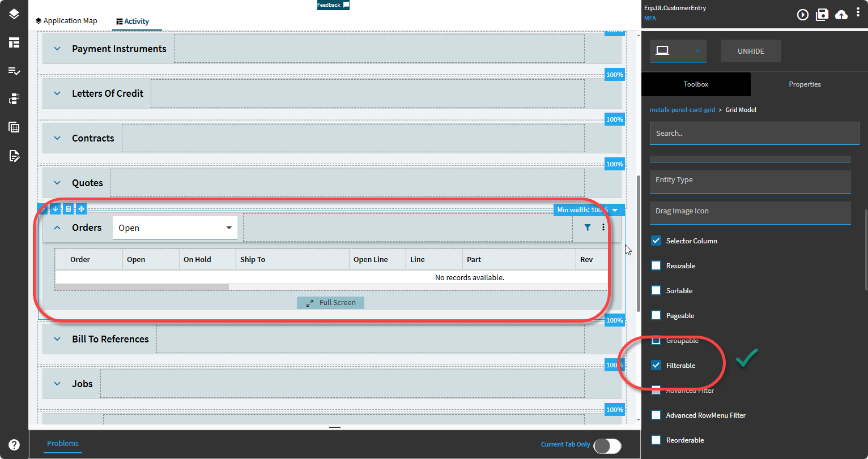Enable the Sortable checkbox
Image resolution: width=868 pixels, height=459 pixels.
tap(656, 290)
